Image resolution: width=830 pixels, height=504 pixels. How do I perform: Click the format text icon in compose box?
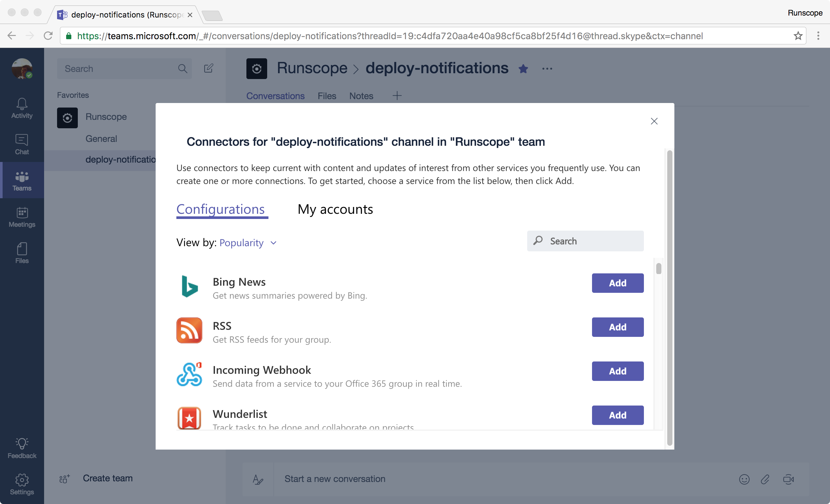click(258, 479)
